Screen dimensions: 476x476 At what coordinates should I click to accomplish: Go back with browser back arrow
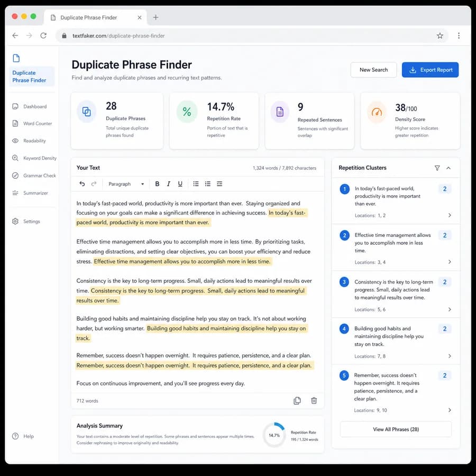pos(15,35)
